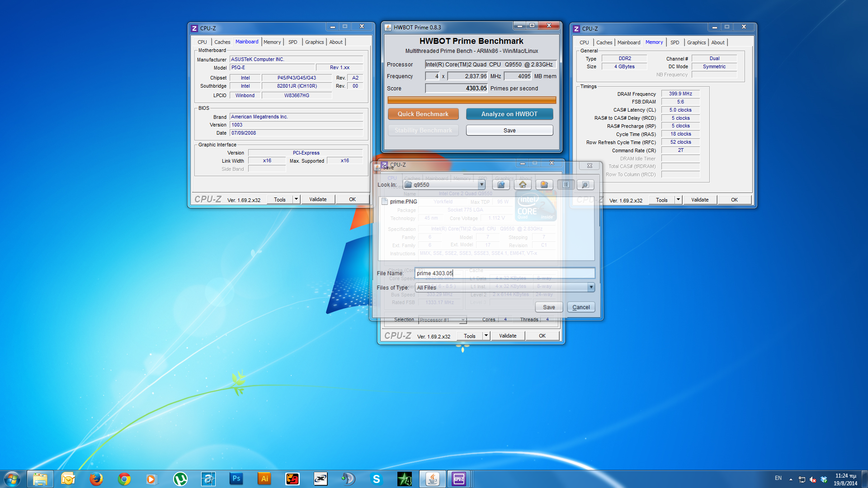Click Analyze on HWBOT button
Screen dimensions: 868x488
pos(509,114)
